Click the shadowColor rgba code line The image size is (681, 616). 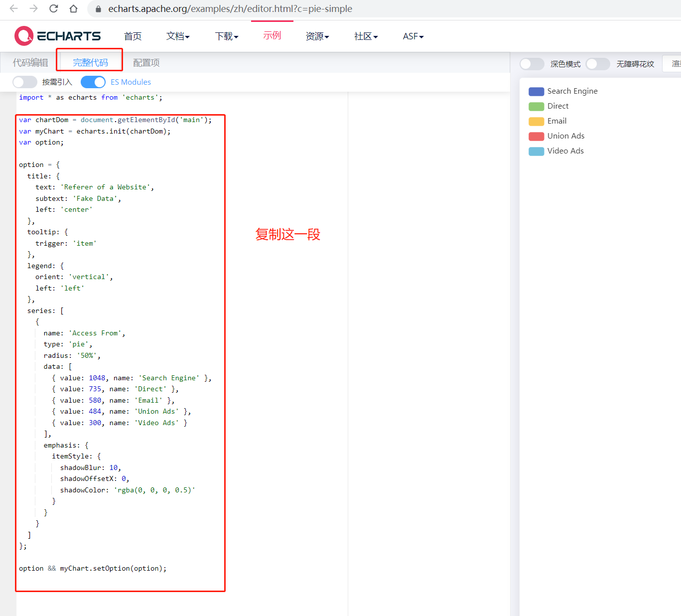coord(128,490)
